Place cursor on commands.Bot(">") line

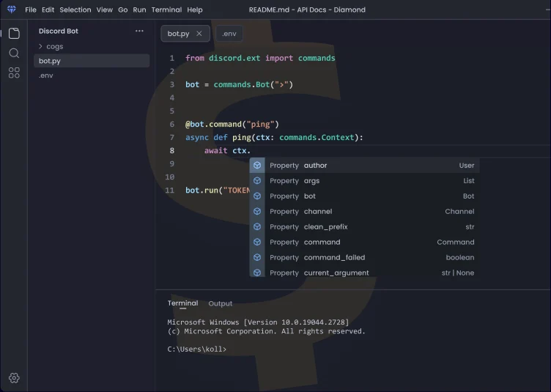(240, 85)
